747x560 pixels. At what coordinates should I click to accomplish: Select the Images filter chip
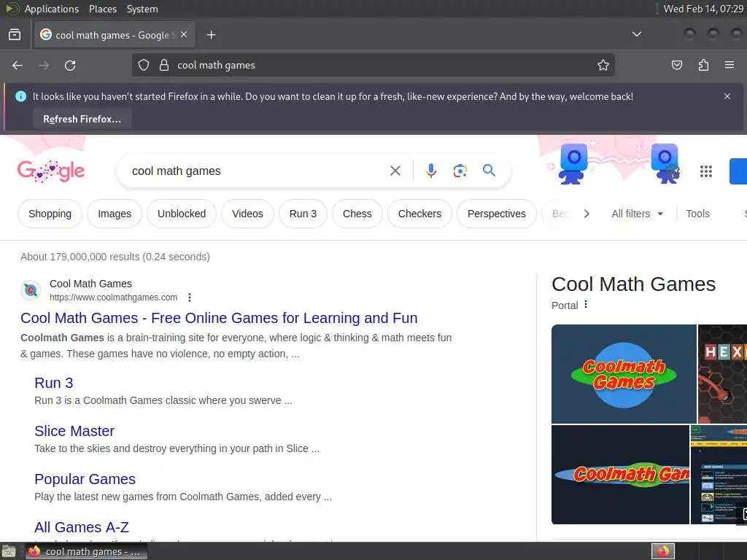(x=115, y=214)
